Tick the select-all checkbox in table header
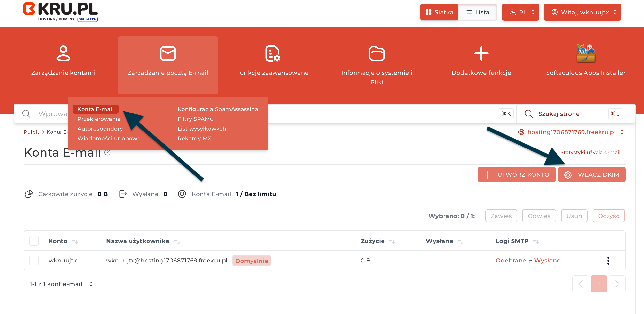The width and height of the screenshot is (644, 314). 34,241
